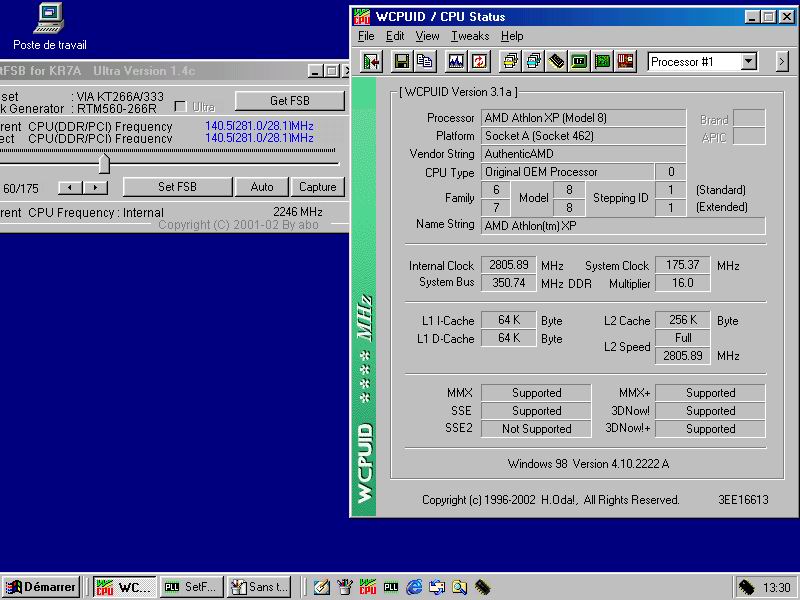Open the cache info chip icon

[556, 62]
